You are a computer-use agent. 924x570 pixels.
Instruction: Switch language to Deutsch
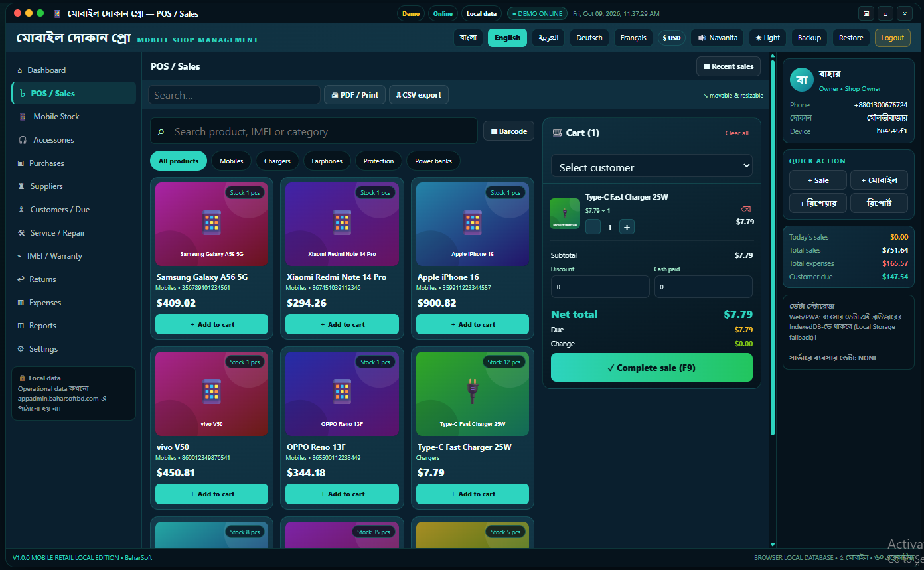click(589, 38)
